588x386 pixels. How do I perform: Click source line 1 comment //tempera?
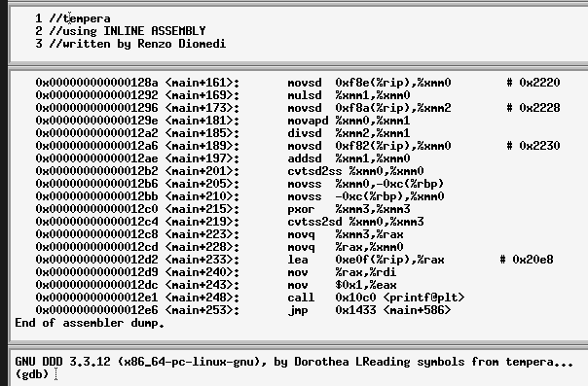tap(80, 18)
